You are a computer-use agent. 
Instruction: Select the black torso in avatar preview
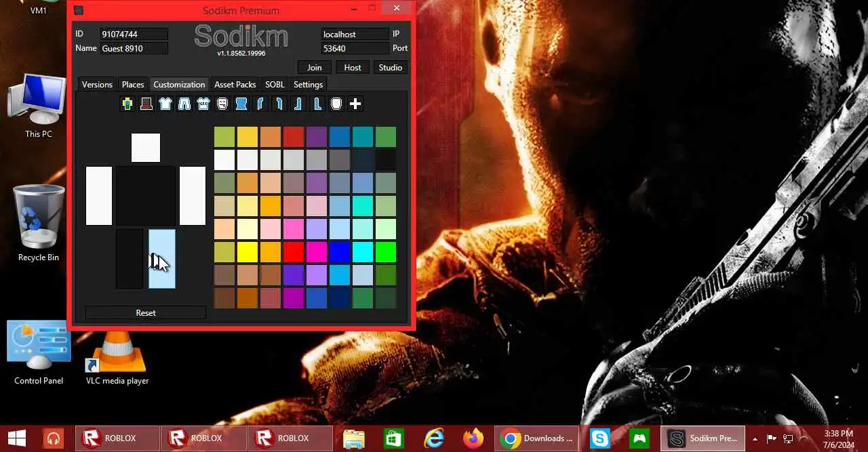[x=146, y=196]
